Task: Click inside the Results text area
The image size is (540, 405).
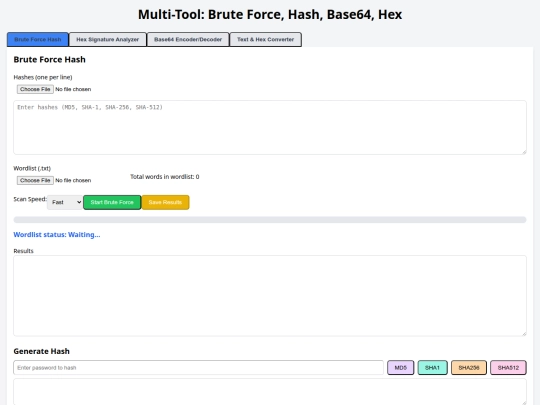Action: pyautogui.click(x=270, y=295)
